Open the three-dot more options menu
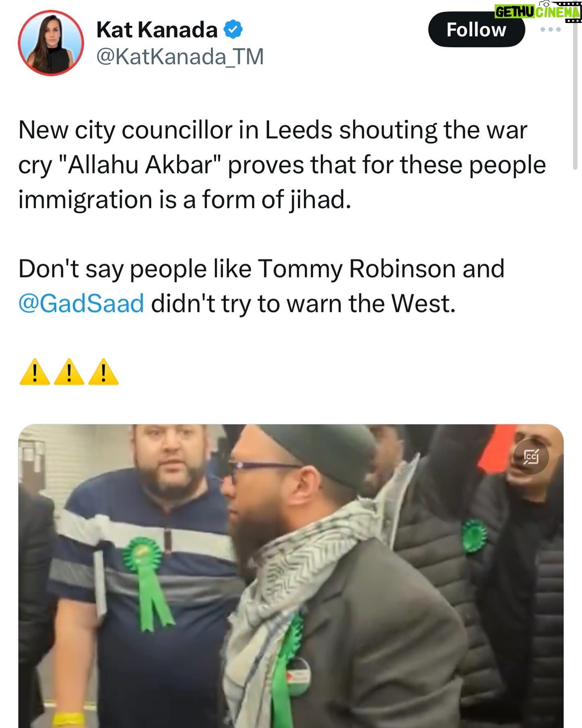 (x=550, y=30)
